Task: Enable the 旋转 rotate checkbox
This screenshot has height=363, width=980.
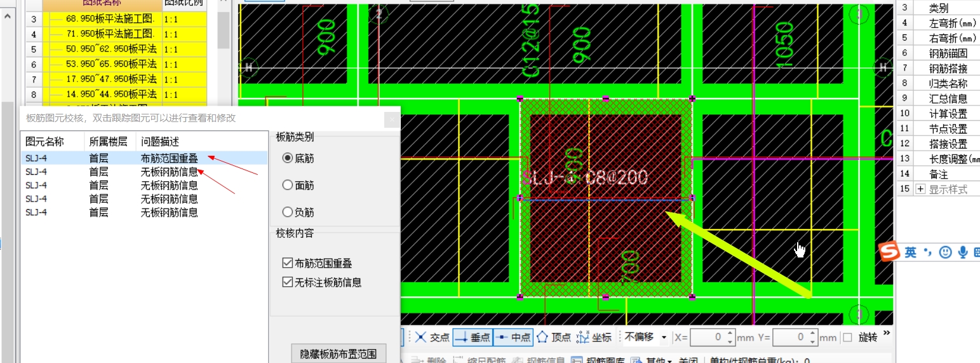Action: (847, 338)
